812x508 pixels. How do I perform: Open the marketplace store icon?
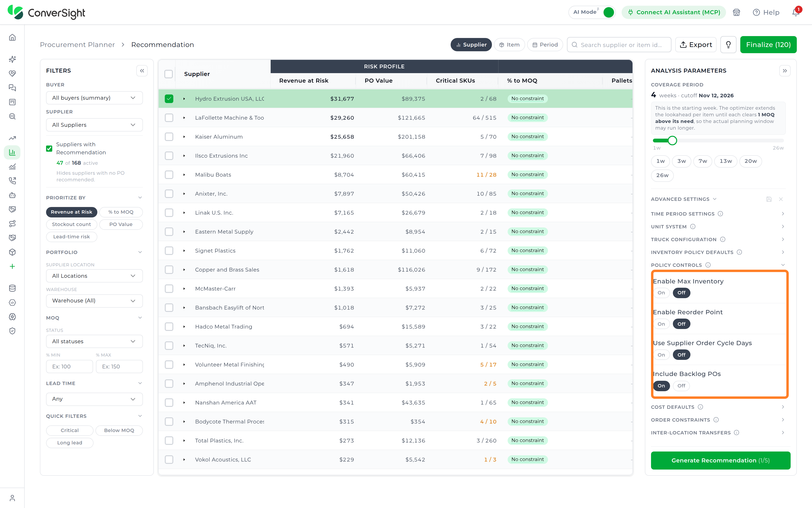[736, 12]
